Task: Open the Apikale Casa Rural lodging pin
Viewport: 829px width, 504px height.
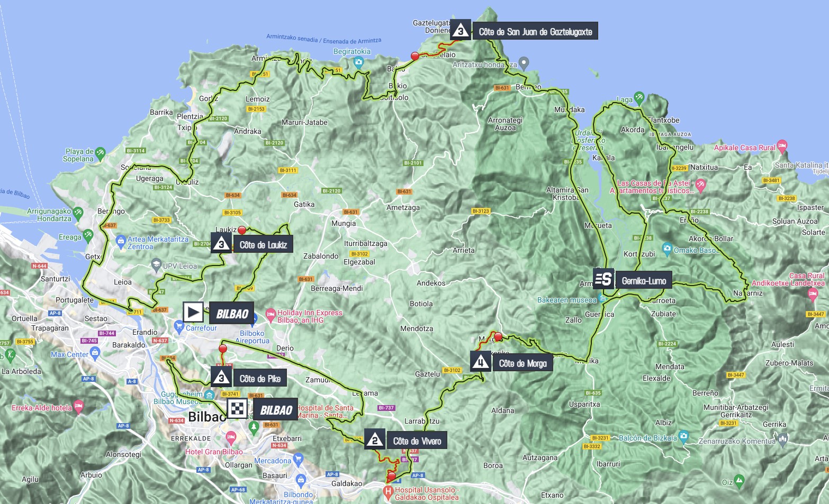Action: (782, 145)
